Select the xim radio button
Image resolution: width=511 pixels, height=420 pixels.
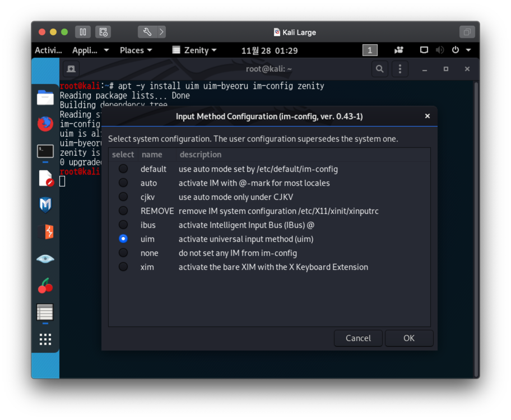pos(123,267)
